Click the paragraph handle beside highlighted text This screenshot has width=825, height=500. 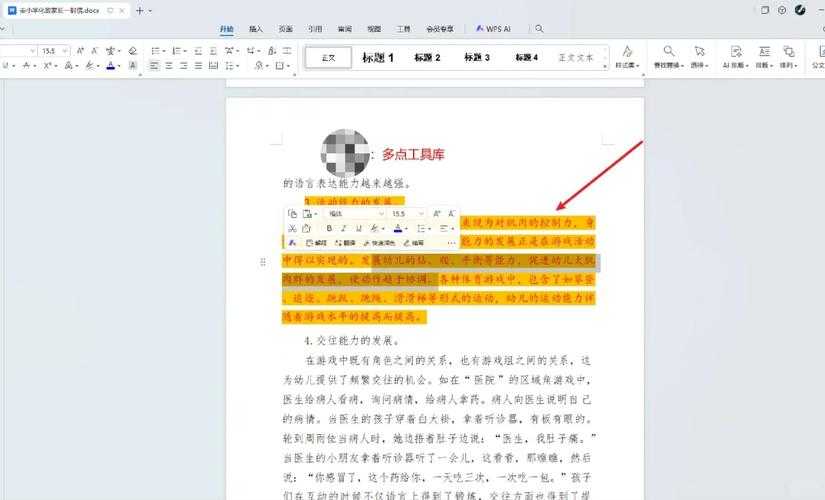pos(263,262)
